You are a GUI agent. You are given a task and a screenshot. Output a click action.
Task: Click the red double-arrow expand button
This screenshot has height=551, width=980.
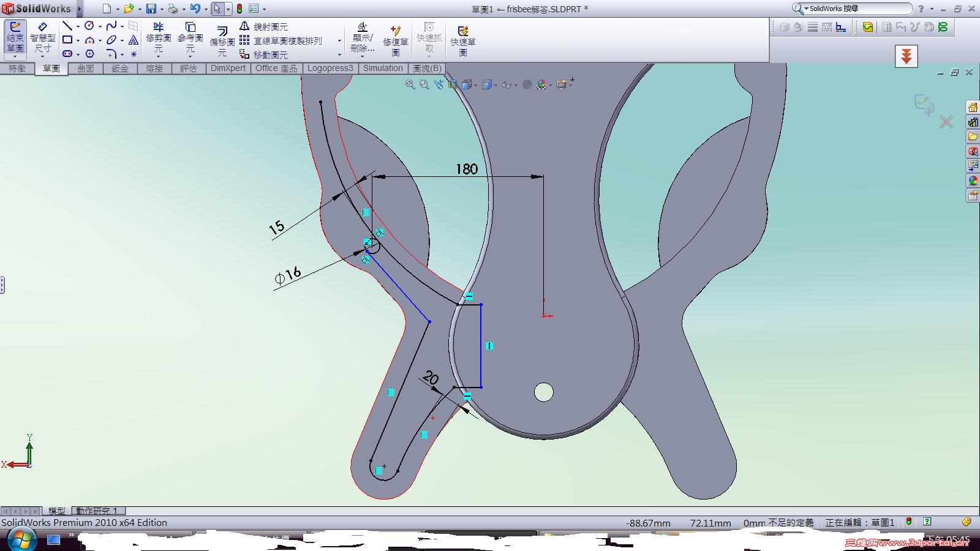coord(907,57)
